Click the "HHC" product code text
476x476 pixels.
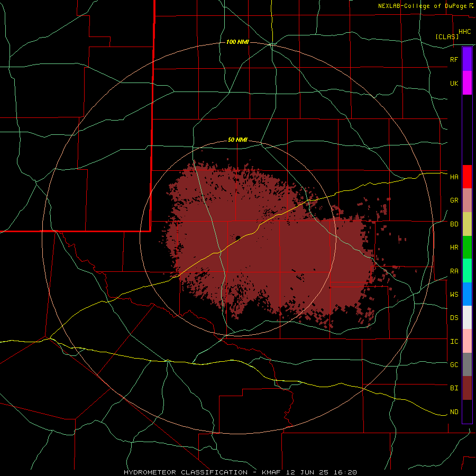(464, 32)
